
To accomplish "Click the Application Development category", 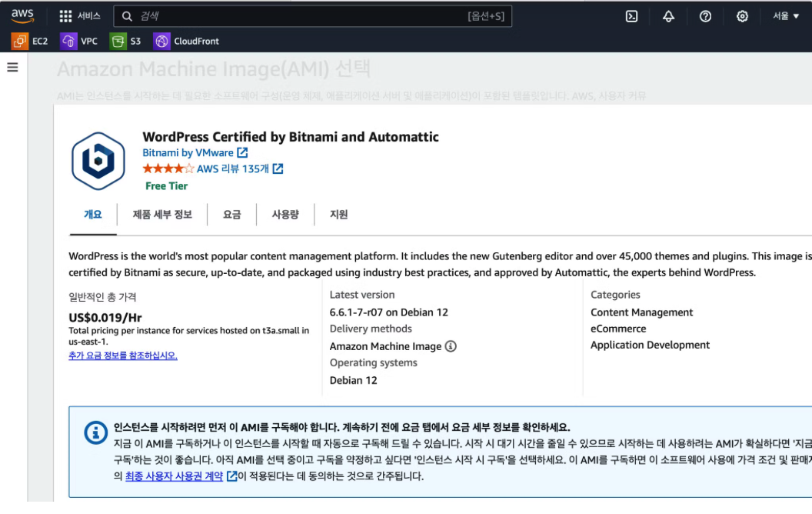I will coord(650,345).
